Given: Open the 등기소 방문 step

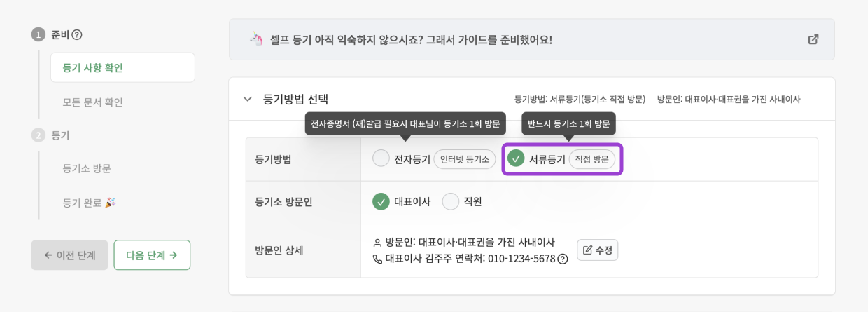Looking at the screenshot, I should click(87, 168).
